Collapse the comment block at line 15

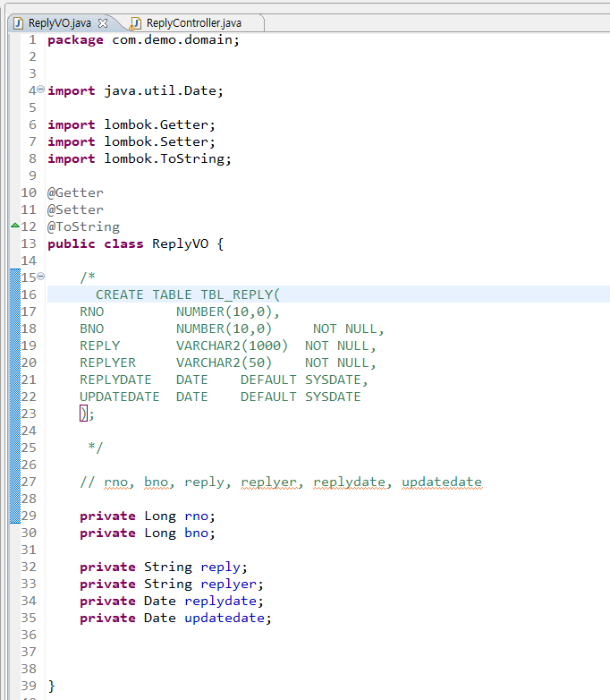click(40, 277)
